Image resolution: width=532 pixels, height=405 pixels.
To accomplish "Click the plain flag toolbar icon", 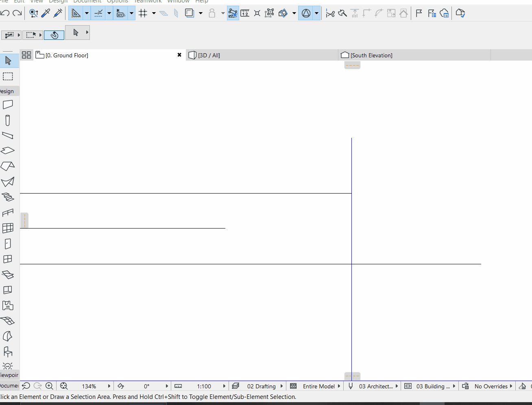I will [419, 13].
